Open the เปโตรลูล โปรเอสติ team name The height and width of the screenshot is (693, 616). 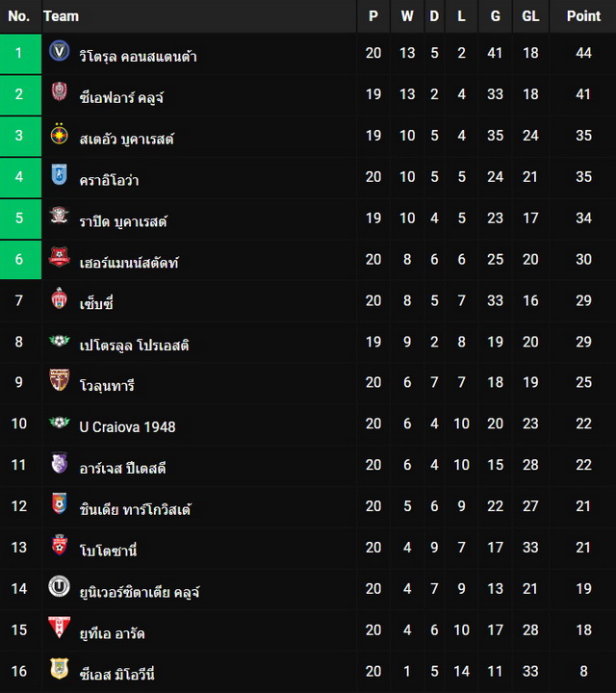[134, 345]
